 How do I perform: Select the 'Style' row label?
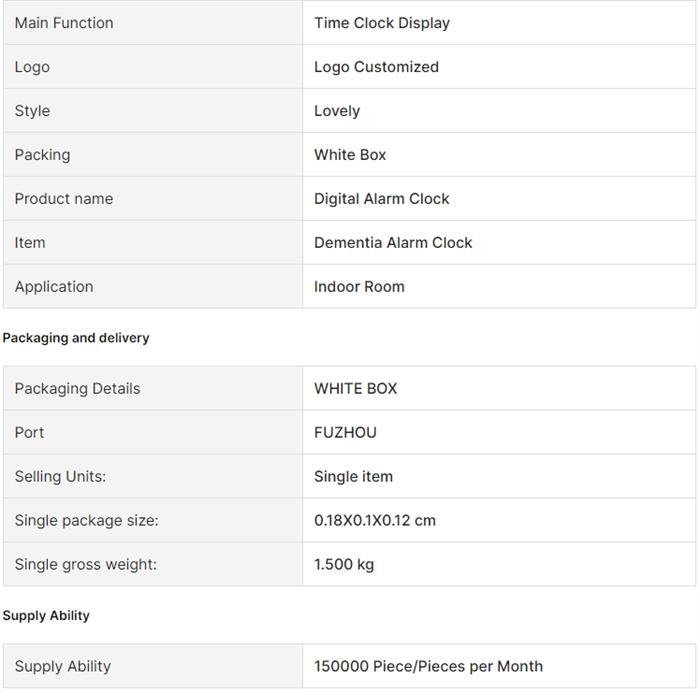32,111
